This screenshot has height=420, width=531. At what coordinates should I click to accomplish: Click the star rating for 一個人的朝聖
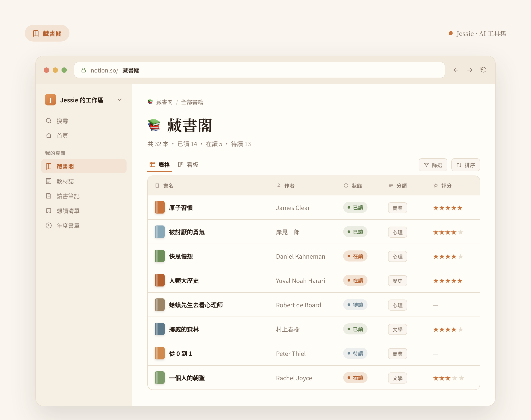point(448,378)
